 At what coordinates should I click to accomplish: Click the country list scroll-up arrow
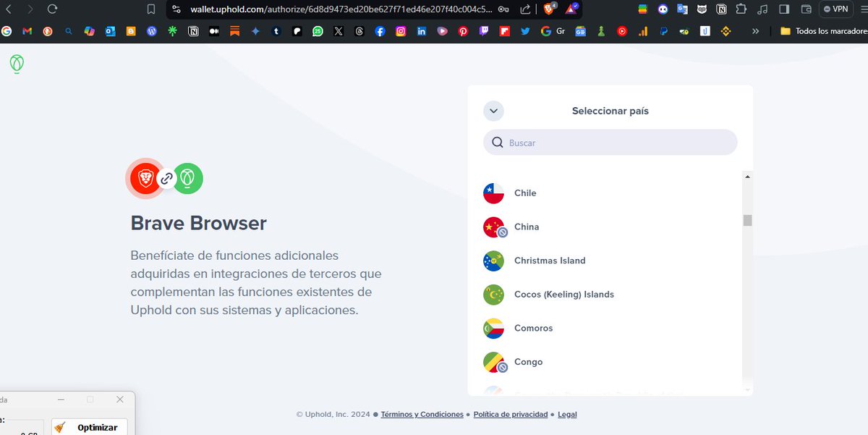pos(748,176)
